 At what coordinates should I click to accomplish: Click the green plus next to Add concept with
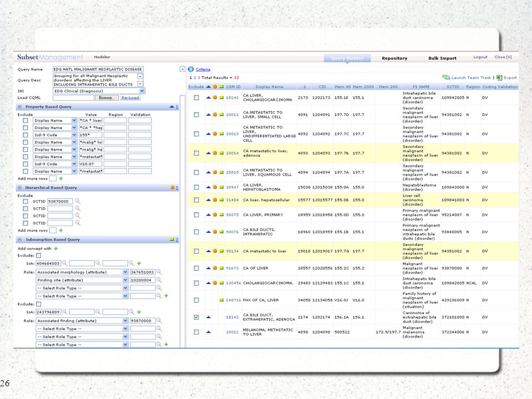pyautogui.click(x=56, y=249)
